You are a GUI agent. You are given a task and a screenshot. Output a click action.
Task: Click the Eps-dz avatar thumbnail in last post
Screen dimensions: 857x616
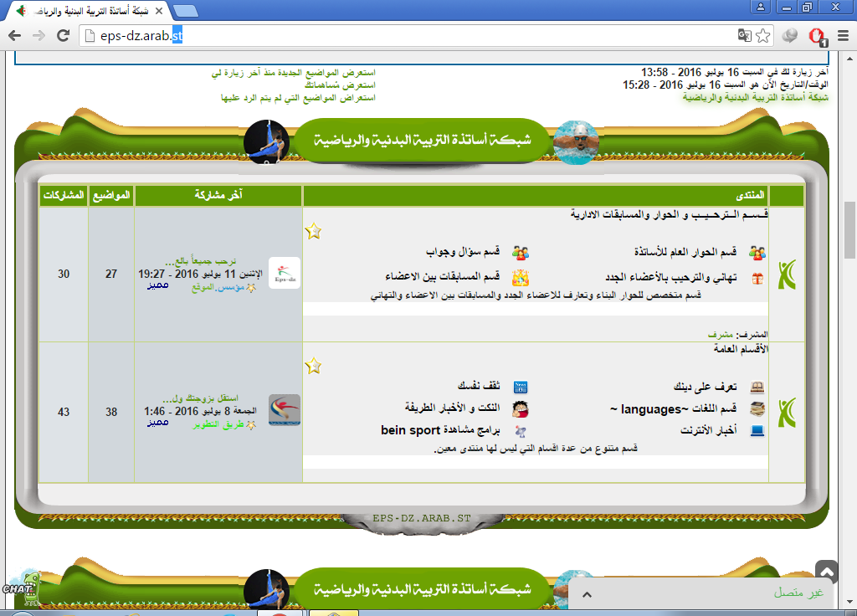pos(285,274)
